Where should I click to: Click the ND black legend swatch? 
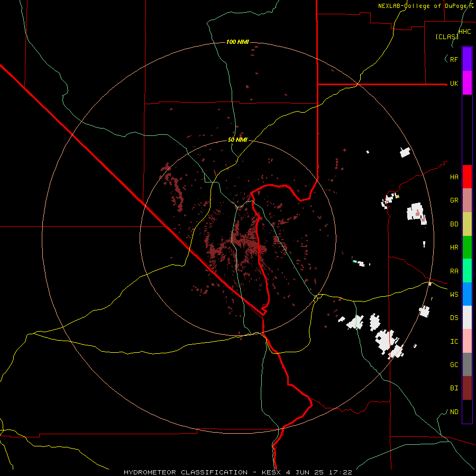pos(467,411)
